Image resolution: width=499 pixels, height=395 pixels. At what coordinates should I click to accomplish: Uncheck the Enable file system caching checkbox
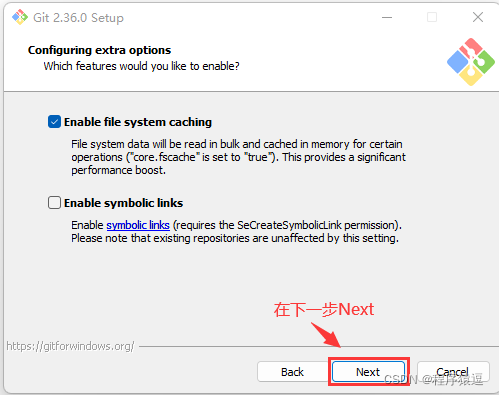point(54,122)
